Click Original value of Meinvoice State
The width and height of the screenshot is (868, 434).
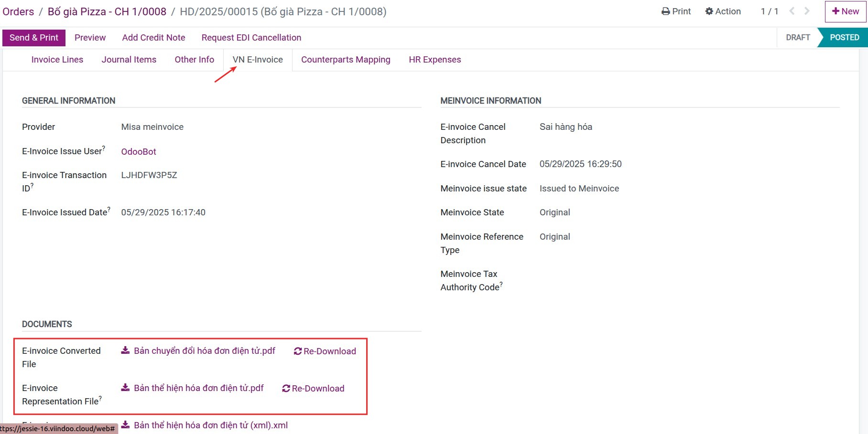[555, 212]
